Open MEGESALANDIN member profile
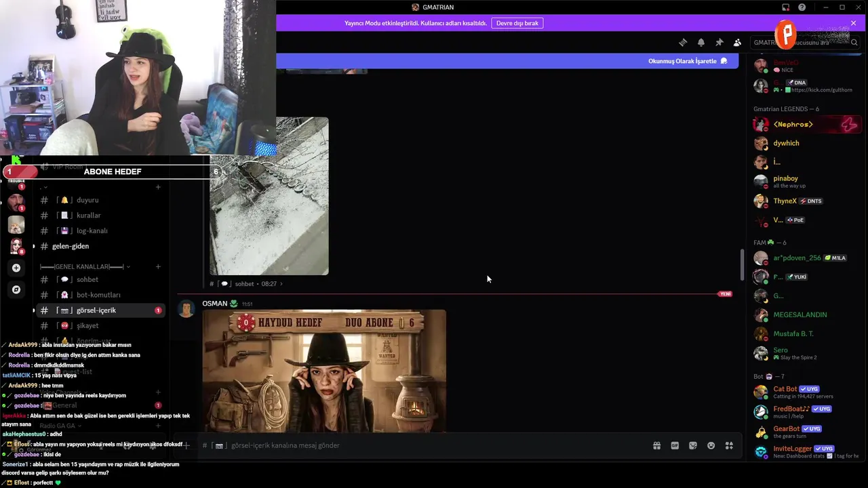This screenshot has height=488, width=868. (x=807, y=314)
